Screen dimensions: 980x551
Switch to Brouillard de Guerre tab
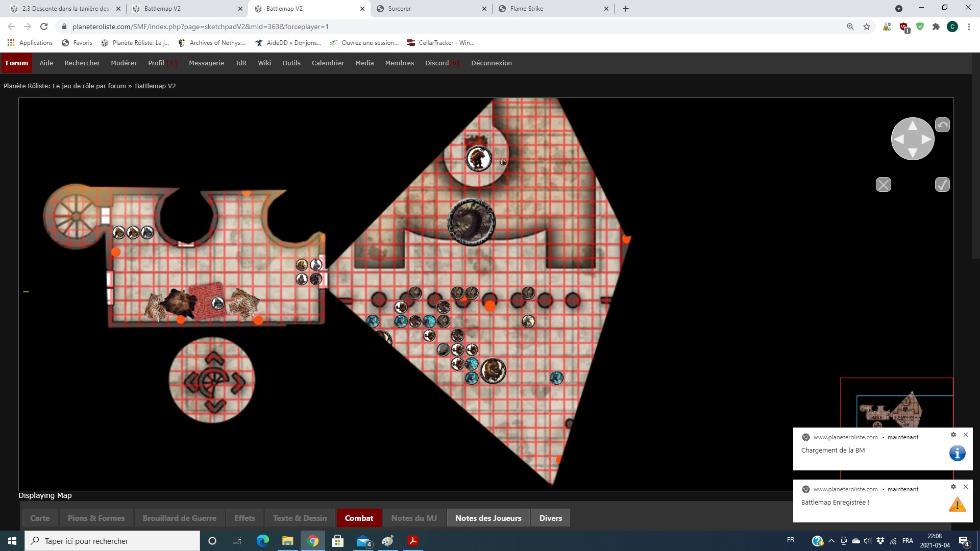179,518
